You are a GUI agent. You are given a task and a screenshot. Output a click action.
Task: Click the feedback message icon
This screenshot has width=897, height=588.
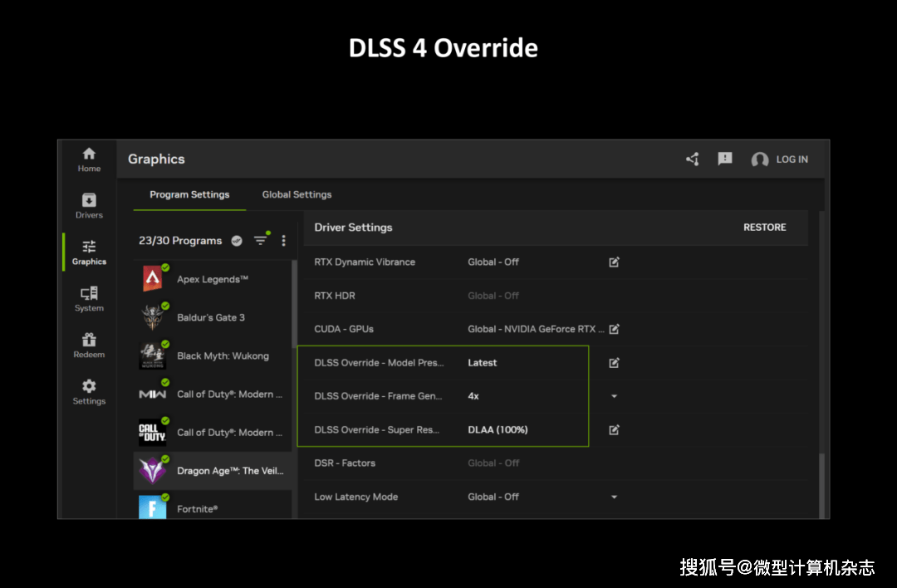[725, 159]
